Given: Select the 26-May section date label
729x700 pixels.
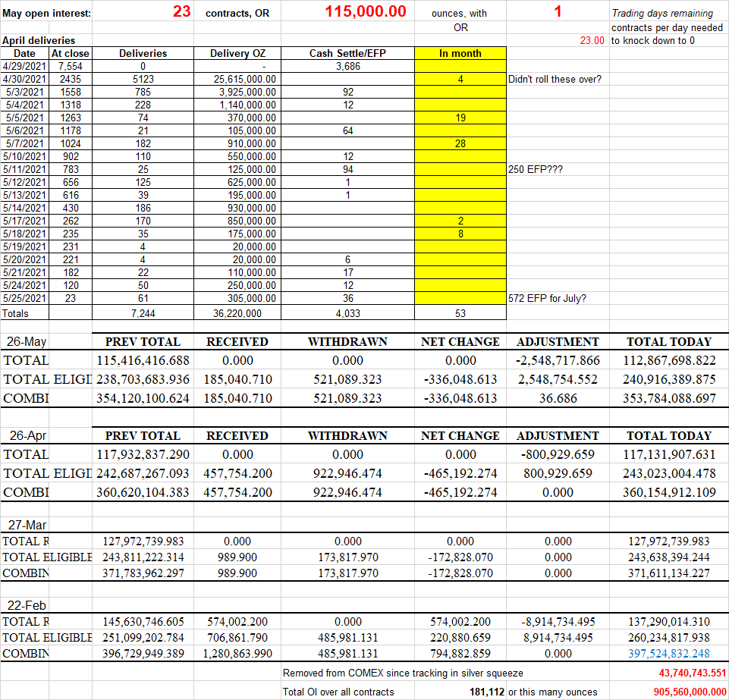Looking at the screenshot, I should point(26,342).
